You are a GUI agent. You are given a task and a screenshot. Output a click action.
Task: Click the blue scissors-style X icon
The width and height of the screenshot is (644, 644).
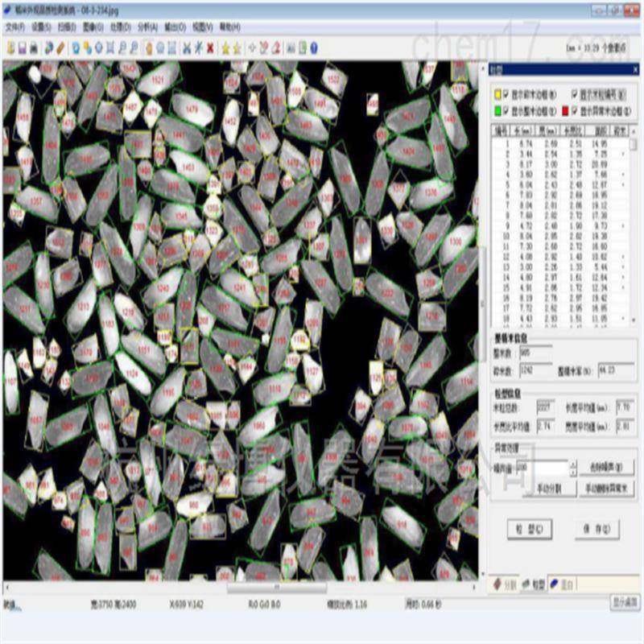(x=187, y=48)
